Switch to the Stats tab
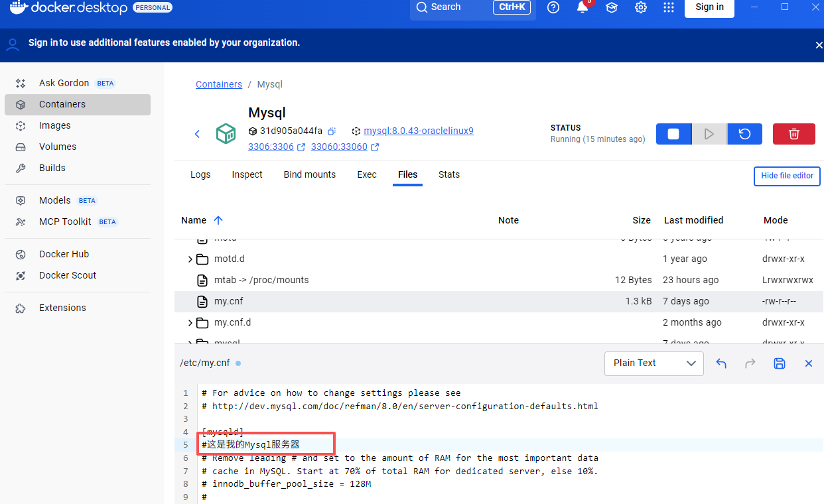824x504 pixels. click(x=449, y=174)
